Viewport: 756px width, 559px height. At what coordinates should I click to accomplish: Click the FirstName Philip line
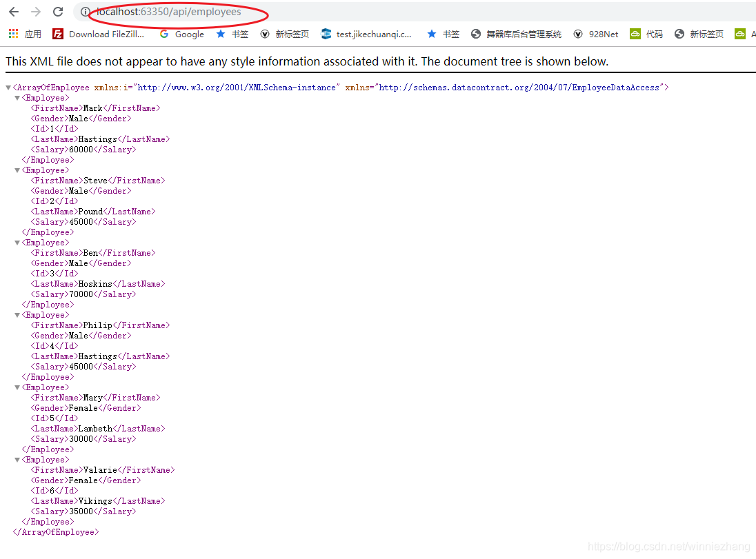100,325
